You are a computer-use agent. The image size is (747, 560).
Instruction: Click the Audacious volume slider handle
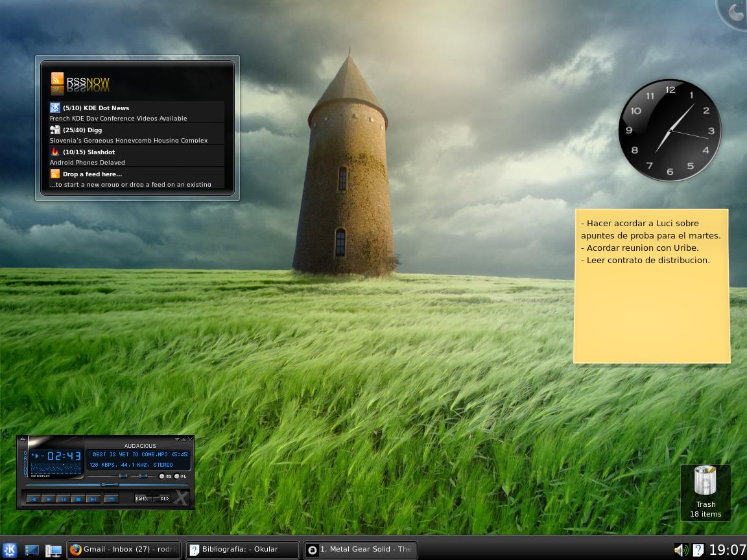tap(123, 476)
